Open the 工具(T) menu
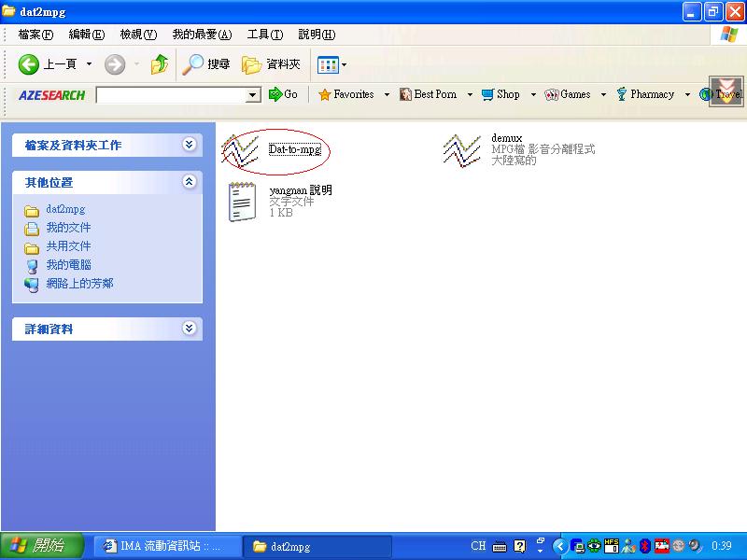This screenshot has height=560, width=747. [x=264, y=35]
